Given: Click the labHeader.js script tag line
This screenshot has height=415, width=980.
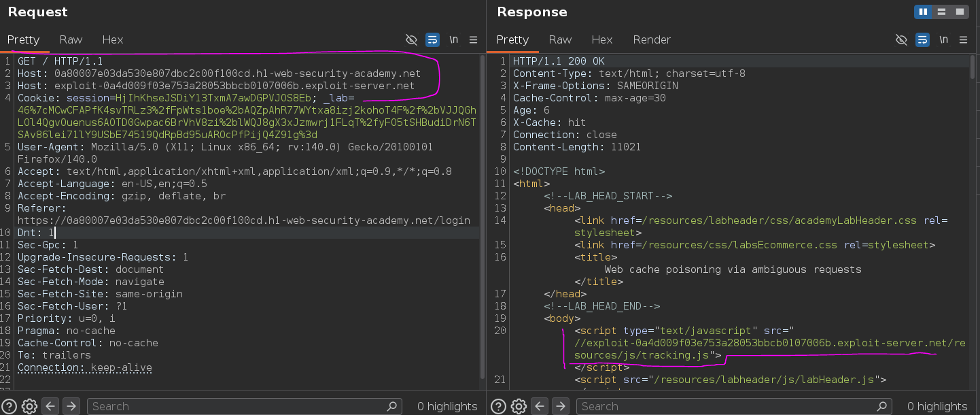Looking at the screenshot, I should coord(731,380).
